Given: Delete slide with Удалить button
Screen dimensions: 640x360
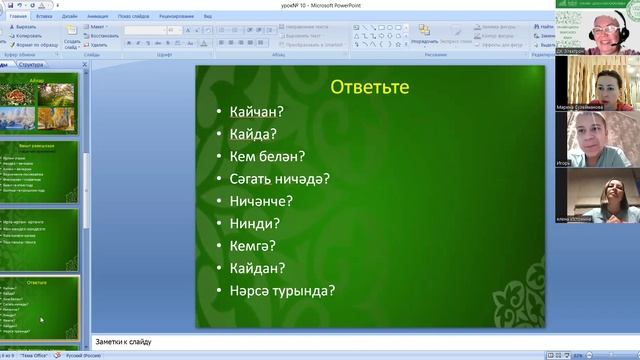Looking at the screenshot, I should (96, 45).
